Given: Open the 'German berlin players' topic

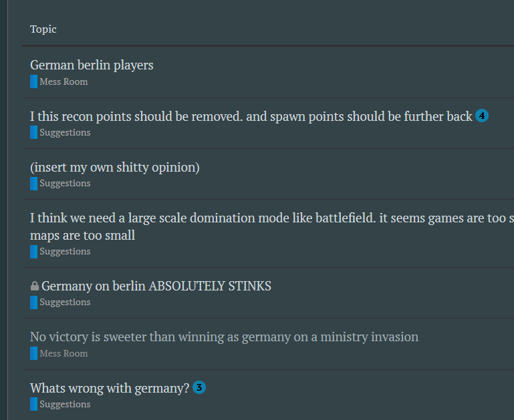Looking at the screenshot, I should [x=92, y=65].
